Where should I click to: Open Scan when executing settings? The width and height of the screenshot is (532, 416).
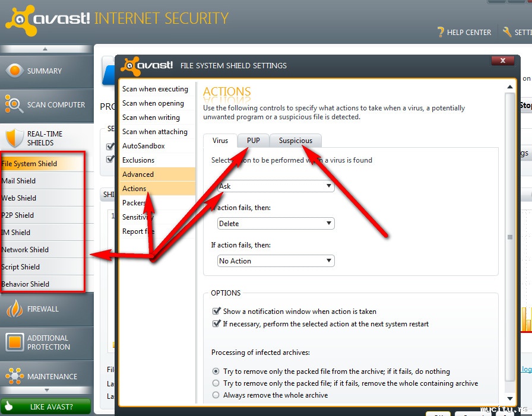click(157, 89)
